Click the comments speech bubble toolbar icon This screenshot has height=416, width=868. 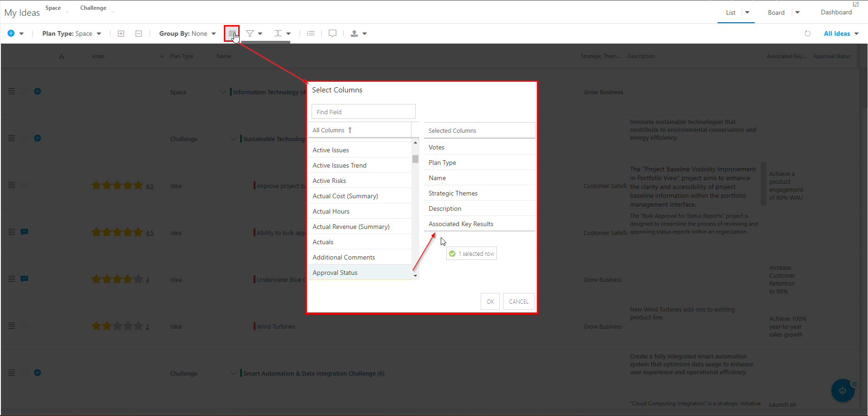tap(333, 33)
